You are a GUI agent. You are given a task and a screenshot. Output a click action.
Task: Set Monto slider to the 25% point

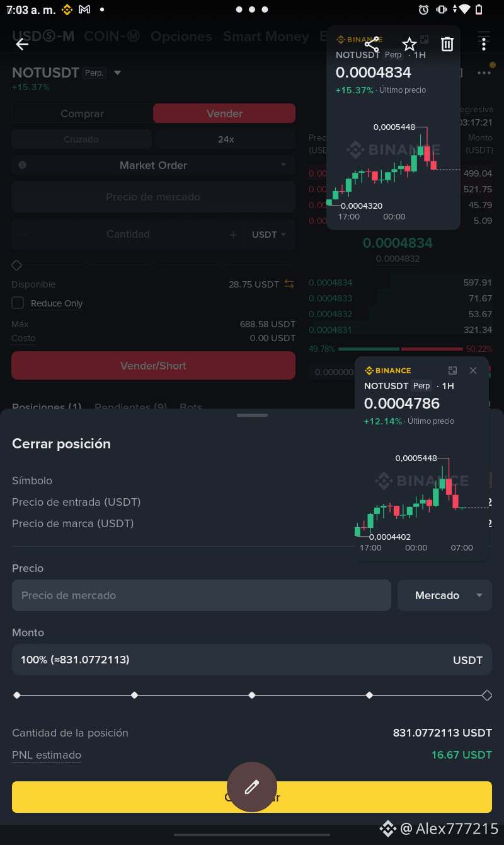(x=134, y=695)
